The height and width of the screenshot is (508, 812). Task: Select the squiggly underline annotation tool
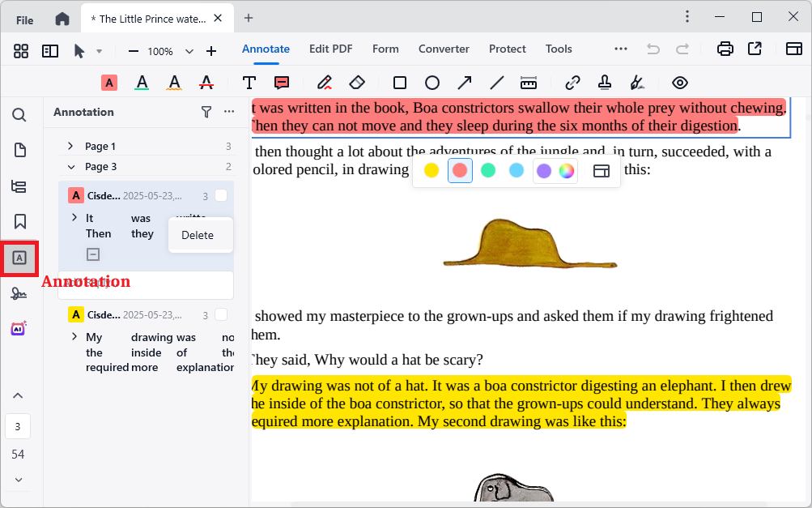tap(174, 82)
